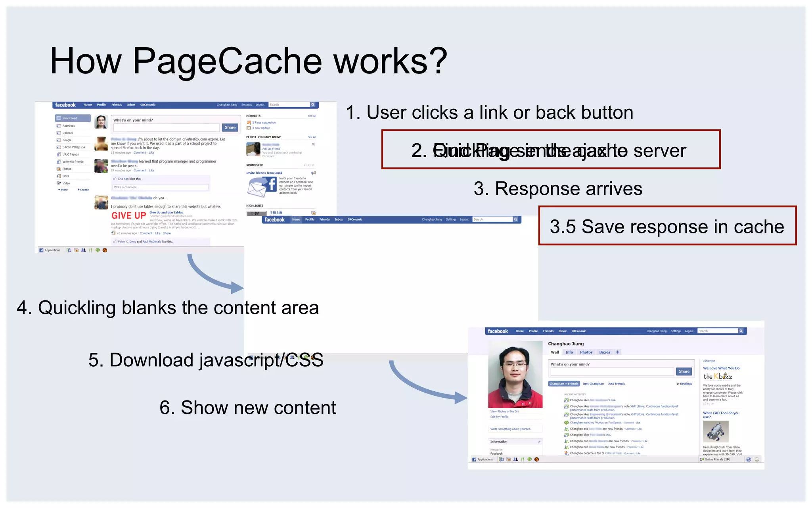Switch to Info tab on profile

(569, 352)
